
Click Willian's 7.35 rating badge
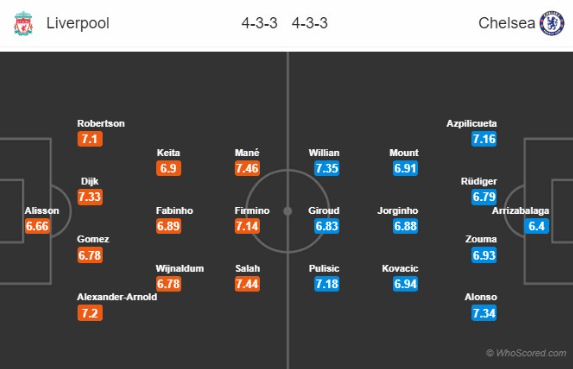(327, 168)
